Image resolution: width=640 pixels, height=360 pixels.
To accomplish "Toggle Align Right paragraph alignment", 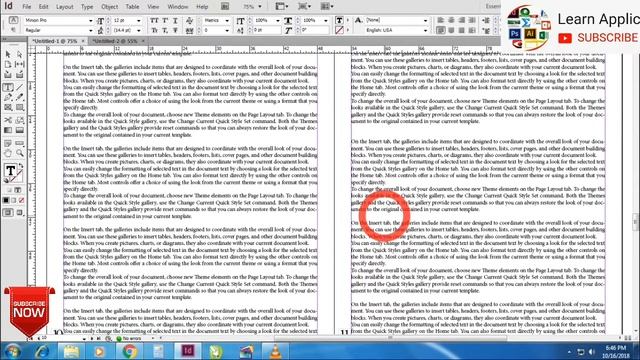I will (x=462, y=20).
